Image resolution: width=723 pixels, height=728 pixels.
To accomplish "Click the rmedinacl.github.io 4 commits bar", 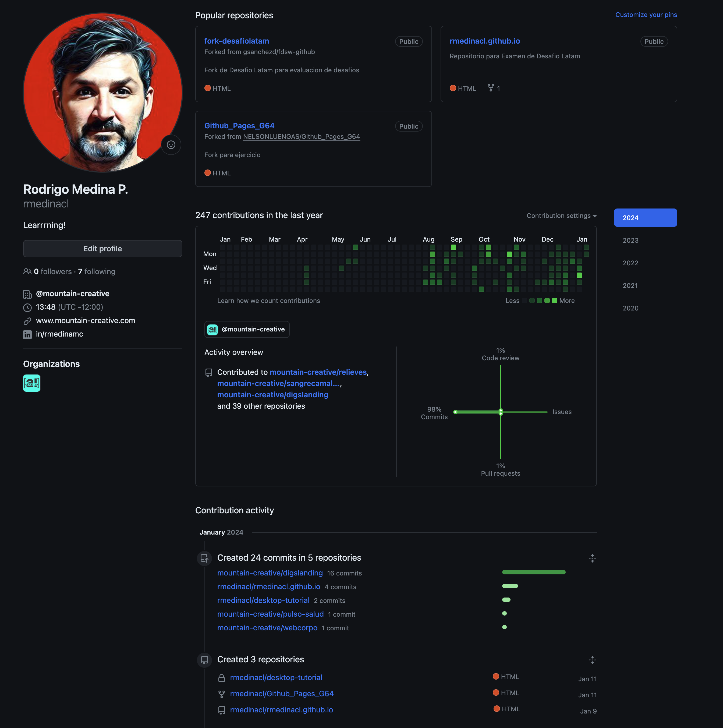I will pyautogui.click(x=510, y=586).
